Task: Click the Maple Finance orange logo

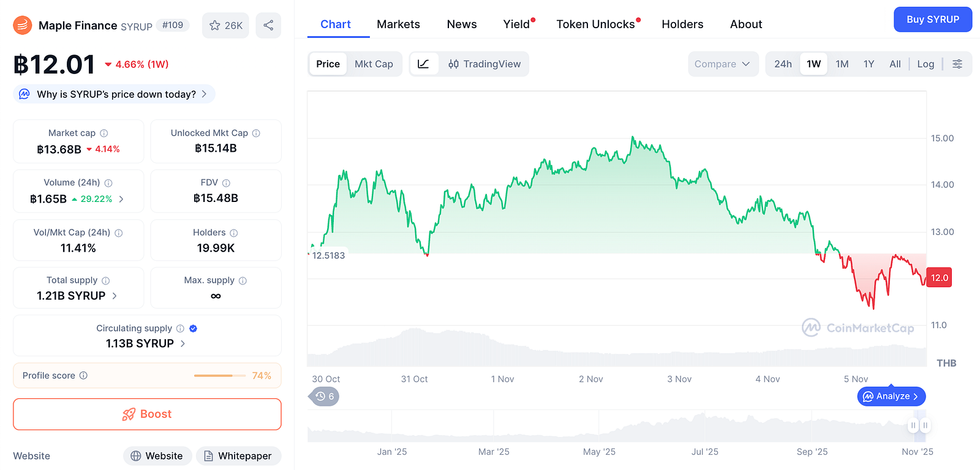Action: coord(23,25)
